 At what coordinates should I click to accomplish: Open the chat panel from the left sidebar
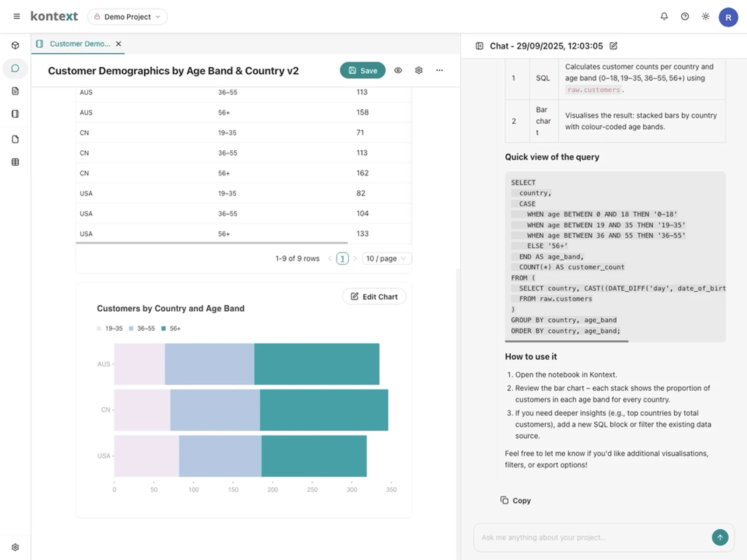tap(15, 68)
